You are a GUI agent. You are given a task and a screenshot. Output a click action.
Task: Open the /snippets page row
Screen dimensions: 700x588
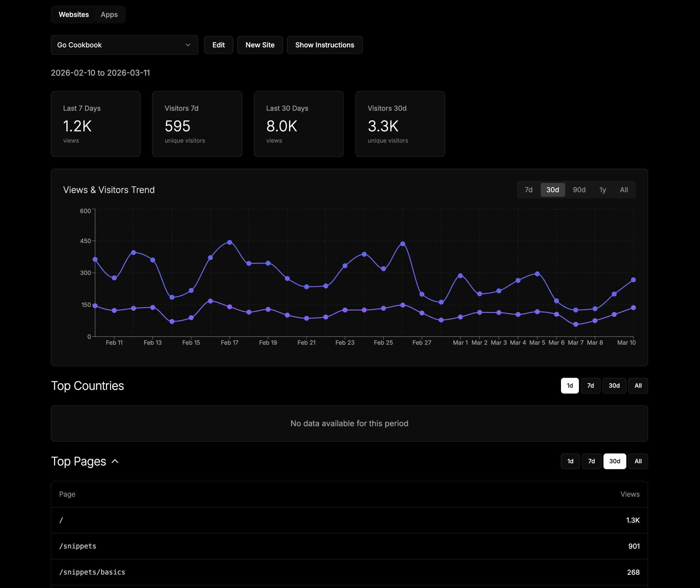tap(349, 546)
